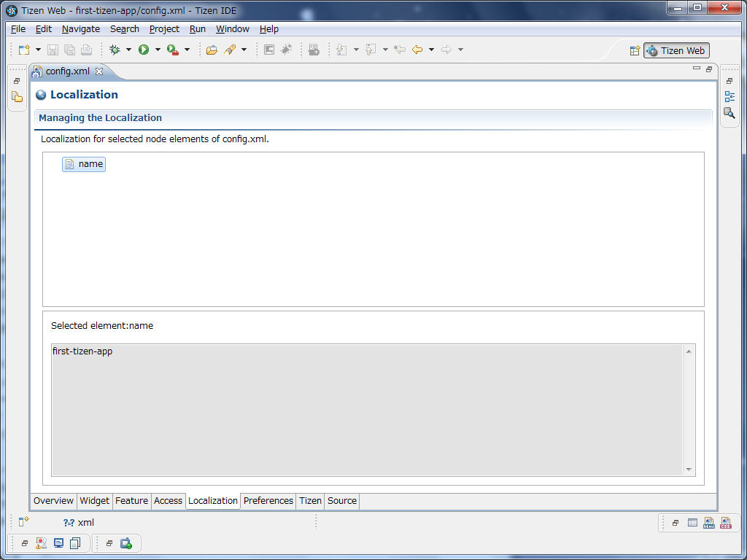The image size is (747, 560).
Task: Switch to the Access tab
Action: tap(169, 501)
